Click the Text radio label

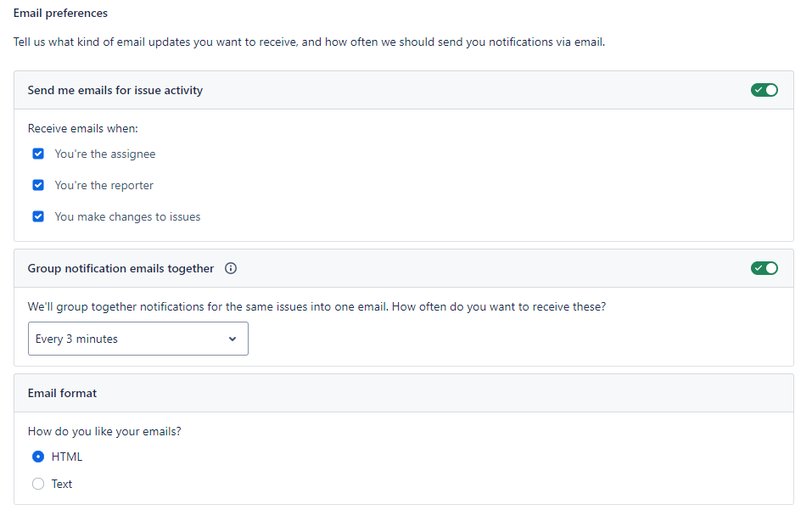(62, 484)
